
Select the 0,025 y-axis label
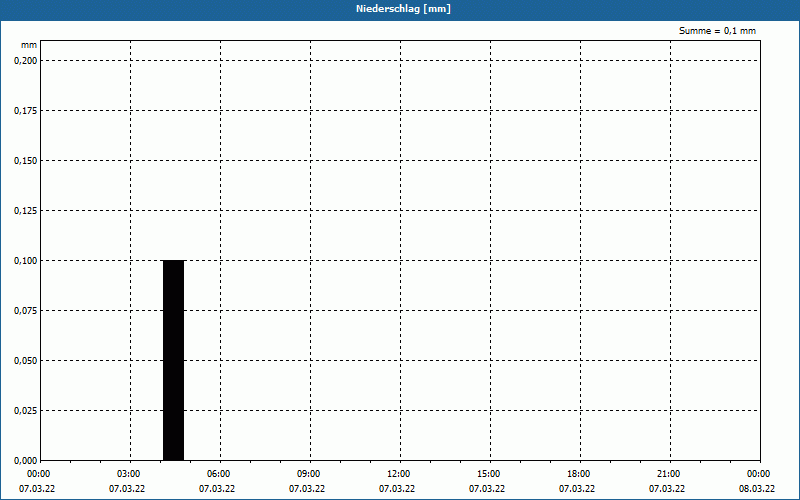pos(26,411)
